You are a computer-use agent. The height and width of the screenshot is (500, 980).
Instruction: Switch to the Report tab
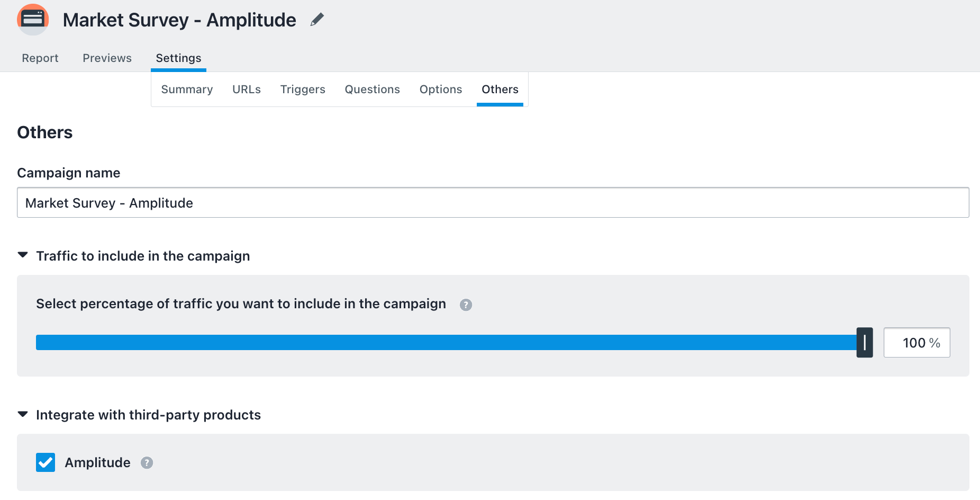pos(40,58)
